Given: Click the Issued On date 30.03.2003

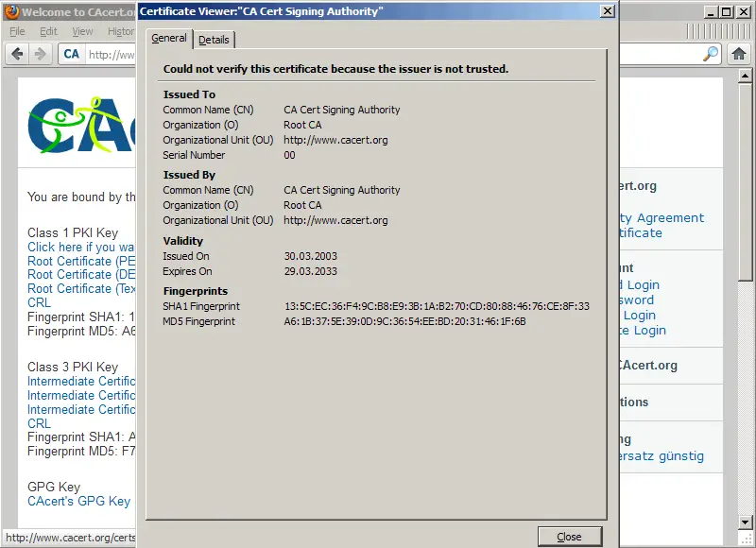Looking at the screenshot, I should [x=311, y=256].
